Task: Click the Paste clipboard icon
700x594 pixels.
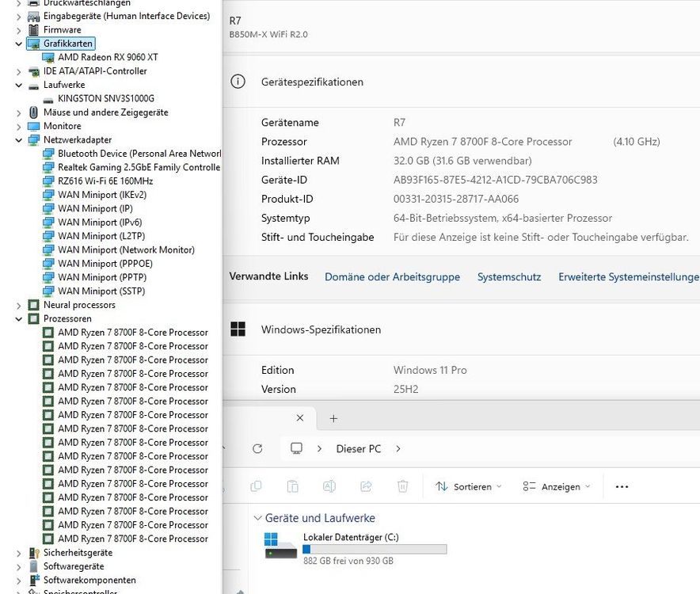Action: click(x=292, y=486)
